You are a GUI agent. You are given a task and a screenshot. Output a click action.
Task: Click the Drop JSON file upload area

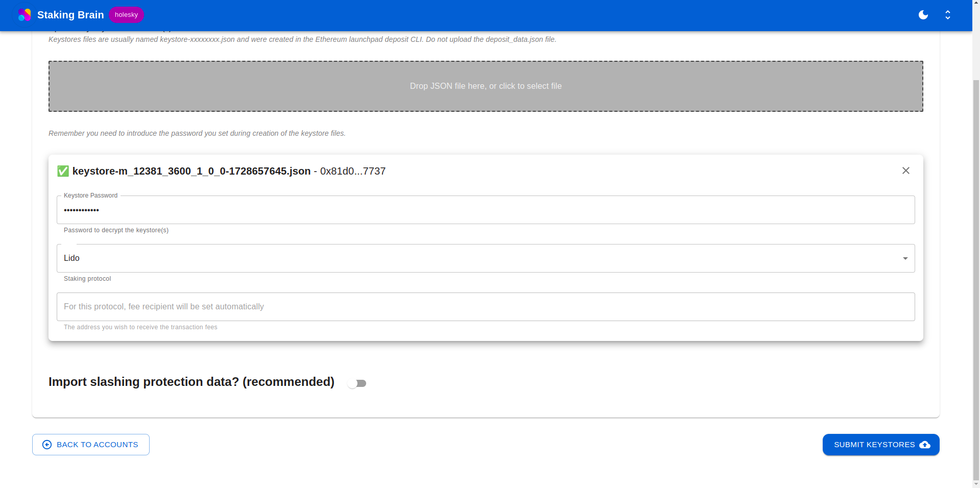click(485, 86)
